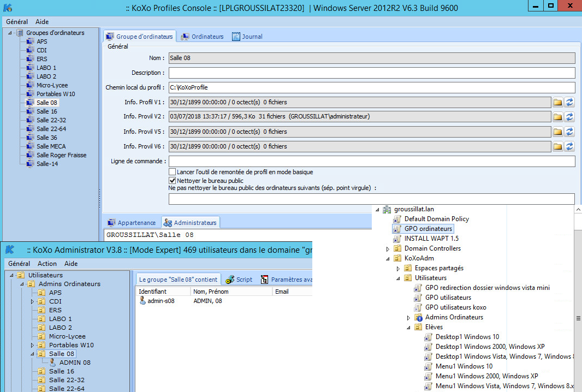This screenshot has height=392, width=582.
Task: Click the INSTALL WAPT 1.5 policy icon
Action: [x=397, y=239]
